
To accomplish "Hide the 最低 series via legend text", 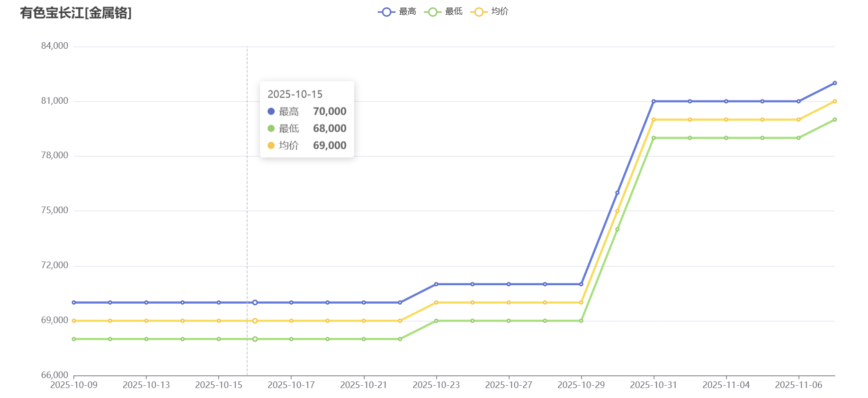I will pyautogui.click(x=454, y=11).
